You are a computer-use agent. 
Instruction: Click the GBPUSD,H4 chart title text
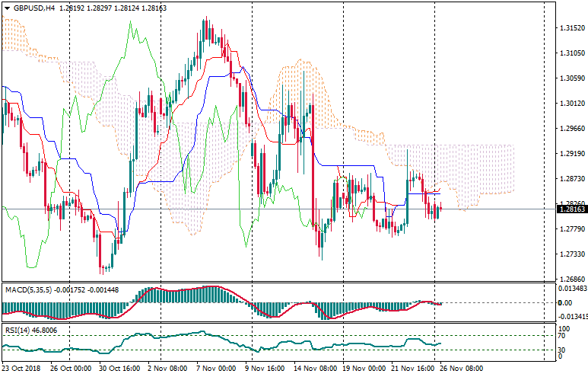coord(34,8)
